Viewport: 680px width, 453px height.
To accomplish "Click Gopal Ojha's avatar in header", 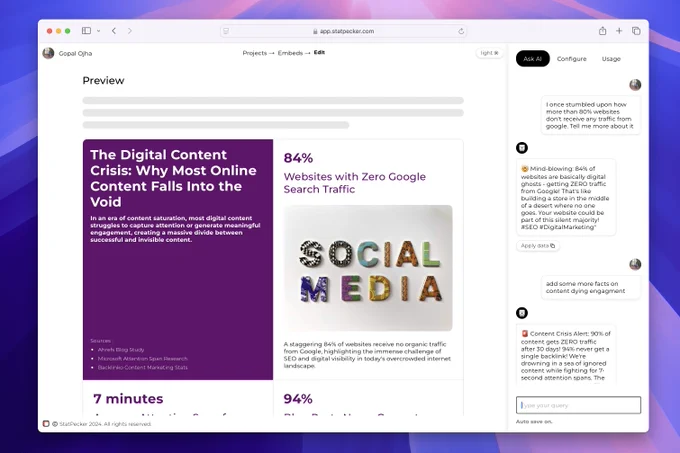I will (x=48, y=53).
